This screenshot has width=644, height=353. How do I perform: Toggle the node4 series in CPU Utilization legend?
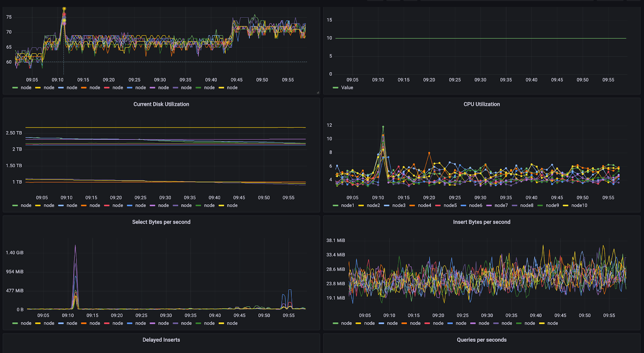pos(424,206)
